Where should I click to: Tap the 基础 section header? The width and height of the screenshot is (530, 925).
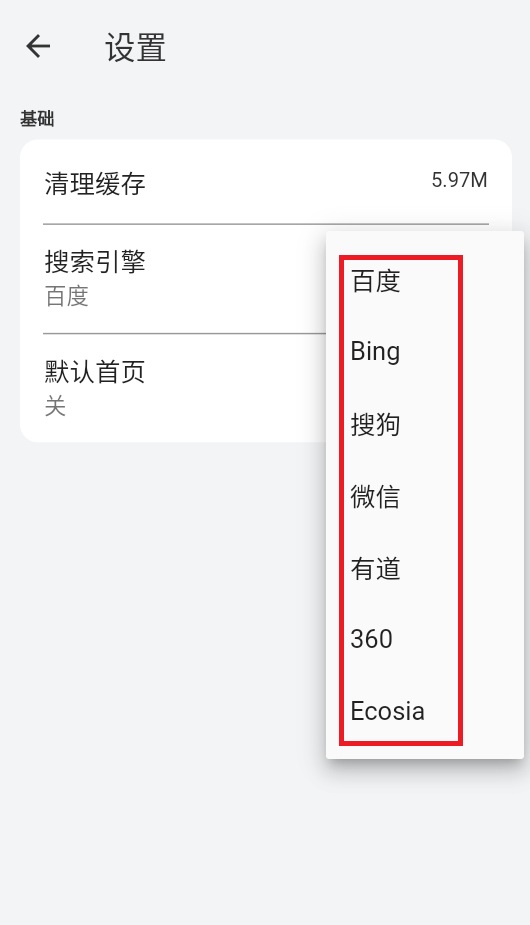[x=37, y=119]
